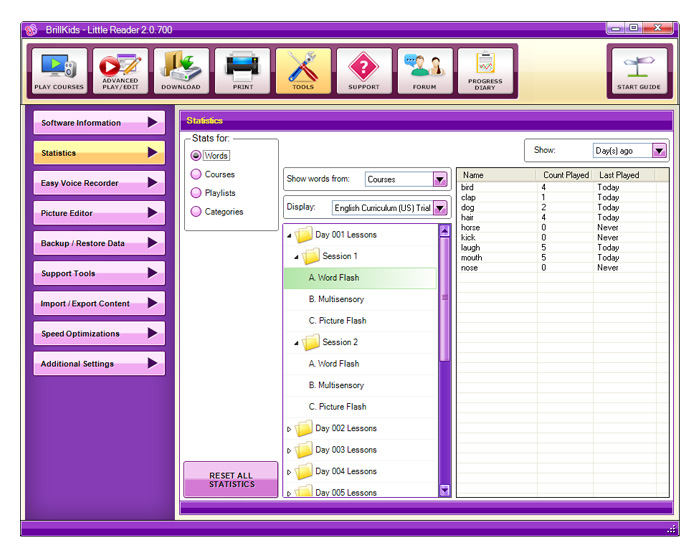Screen dimensions: 700x559
Task: Open the Display English Curriculum dropdown
Action: [440, 208]
